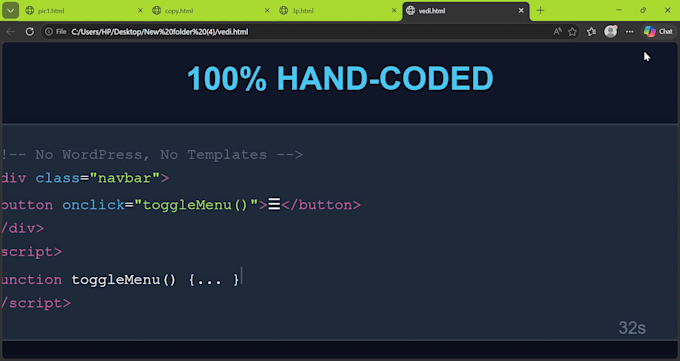Click the 100% HAND-CODED heading
The height and width of the screenshot is (361, 680).
pyautogui.click(x=340, y=79)
